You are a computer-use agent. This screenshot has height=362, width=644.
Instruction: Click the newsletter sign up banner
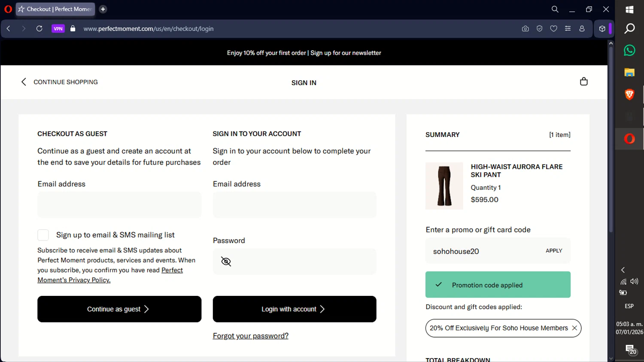pyautogui.click(x=304, y=53)
